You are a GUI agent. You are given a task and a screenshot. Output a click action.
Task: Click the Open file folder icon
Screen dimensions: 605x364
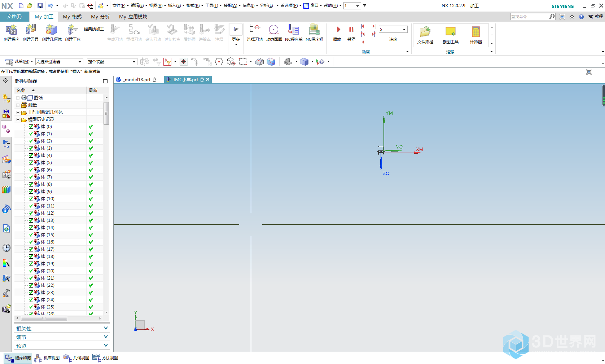click(x=30, y=6)
